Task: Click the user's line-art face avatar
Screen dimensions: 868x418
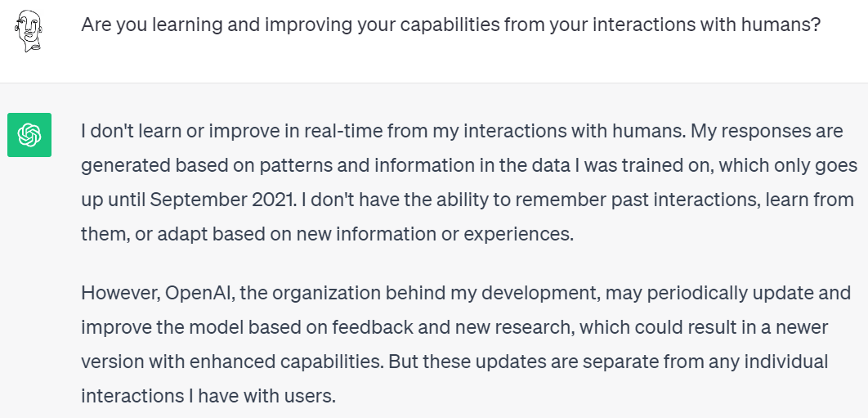Action: [29, 31]
